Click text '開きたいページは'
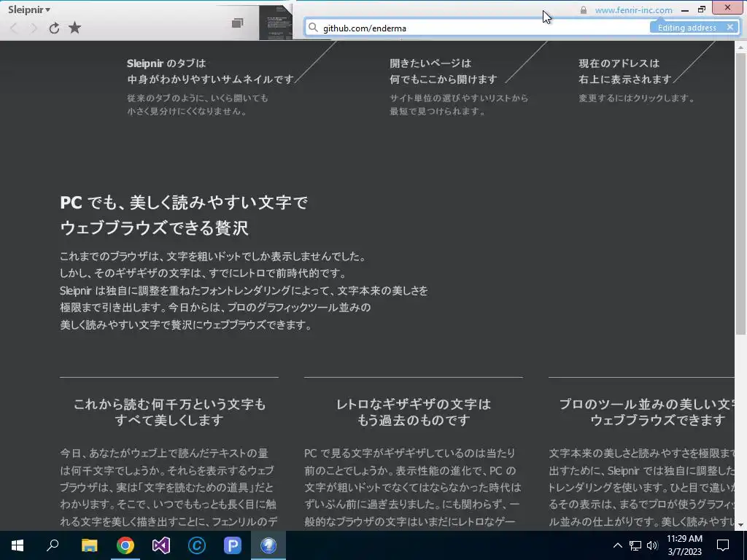Viewport: 747px width, 560px height. pos(430,63)
